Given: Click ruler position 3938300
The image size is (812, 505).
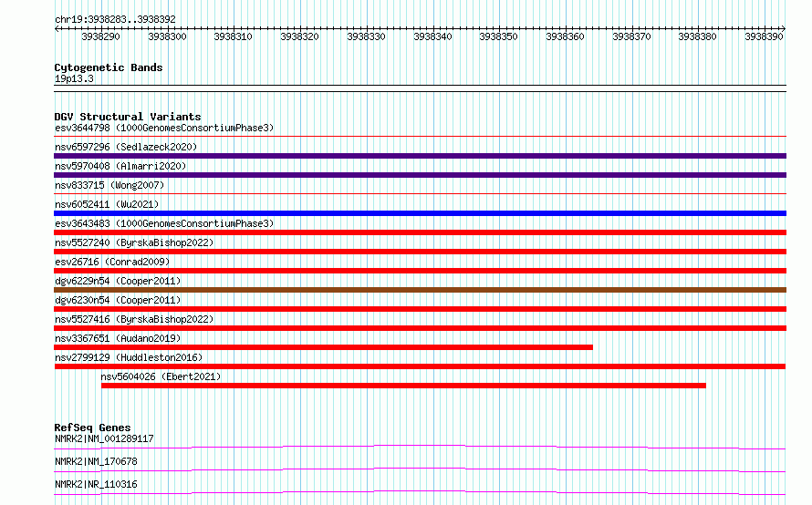Looking at the screenshot, I should point(167,36).
